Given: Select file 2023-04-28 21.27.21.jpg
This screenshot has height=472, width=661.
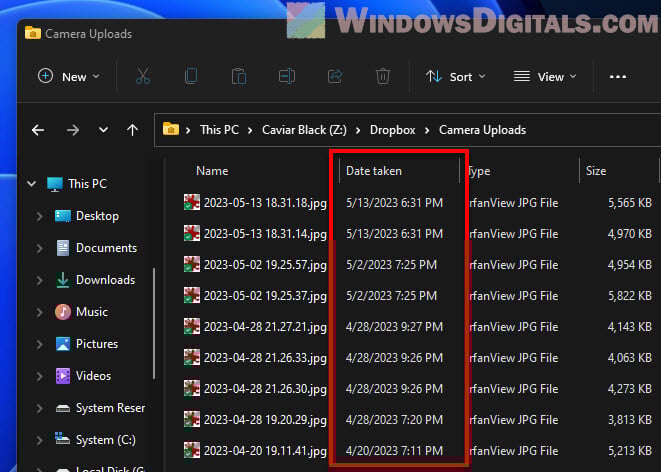Looking at the screenshot, I should pyautogui.click(x=265, y=327).
